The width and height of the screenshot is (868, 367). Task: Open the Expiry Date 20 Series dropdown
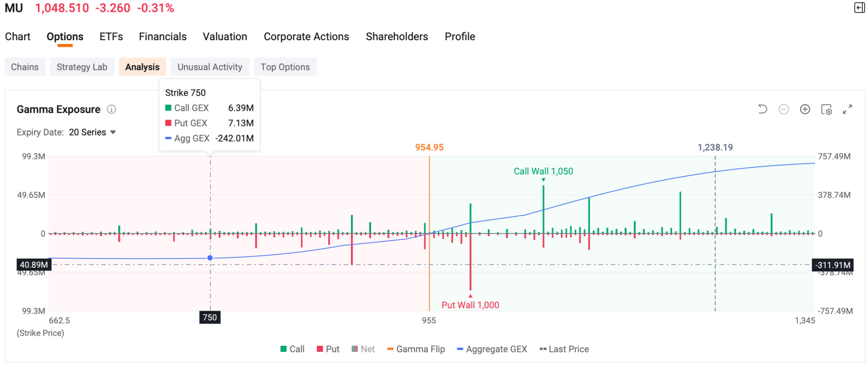pyautogui.click(x=92, y=132)
